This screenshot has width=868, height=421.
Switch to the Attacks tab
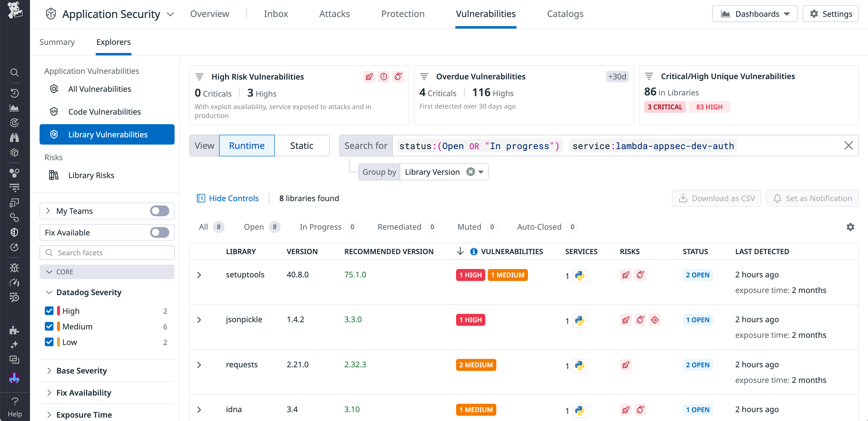(x=334, y=14)
